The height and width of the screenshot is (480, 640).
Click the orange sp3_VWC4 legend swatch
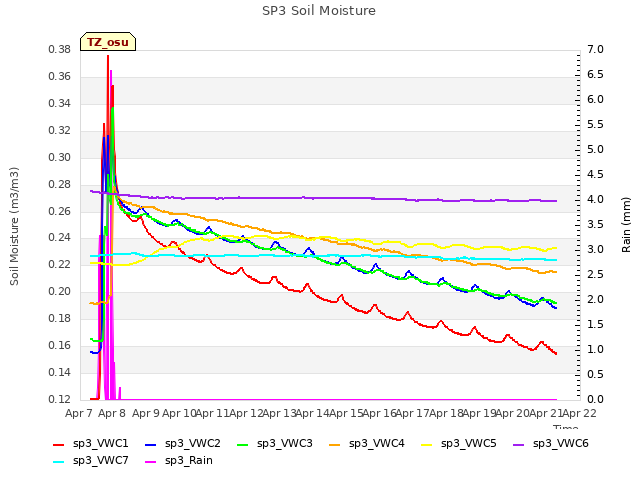335,444
